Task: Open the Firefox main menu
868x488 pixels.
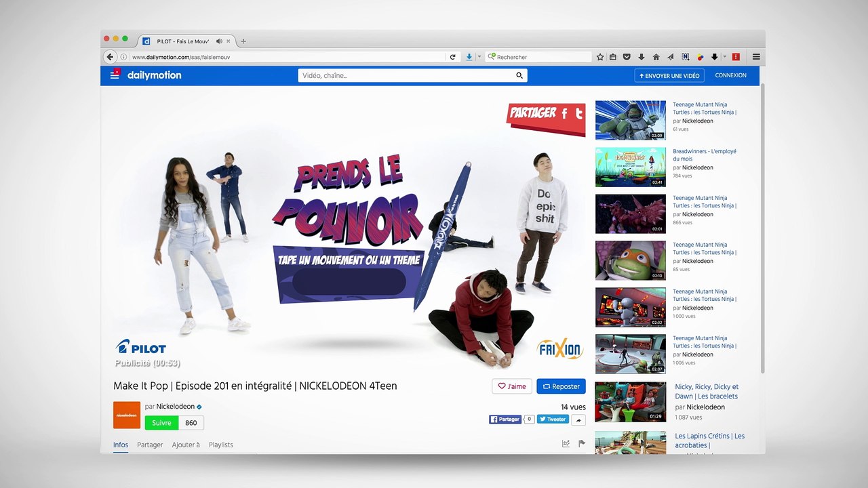Action: pos(756,57)
